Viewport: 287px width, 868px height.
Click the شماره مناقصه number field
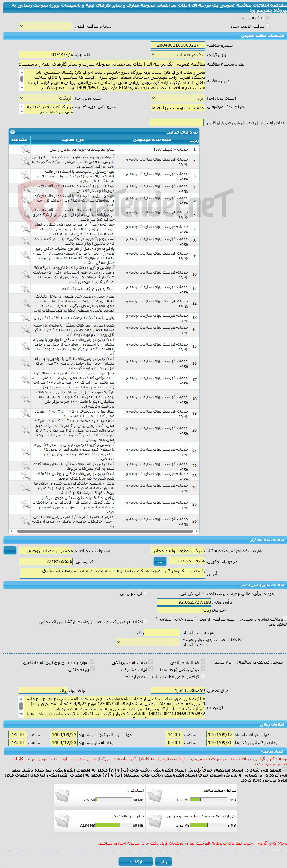point(178,45)
